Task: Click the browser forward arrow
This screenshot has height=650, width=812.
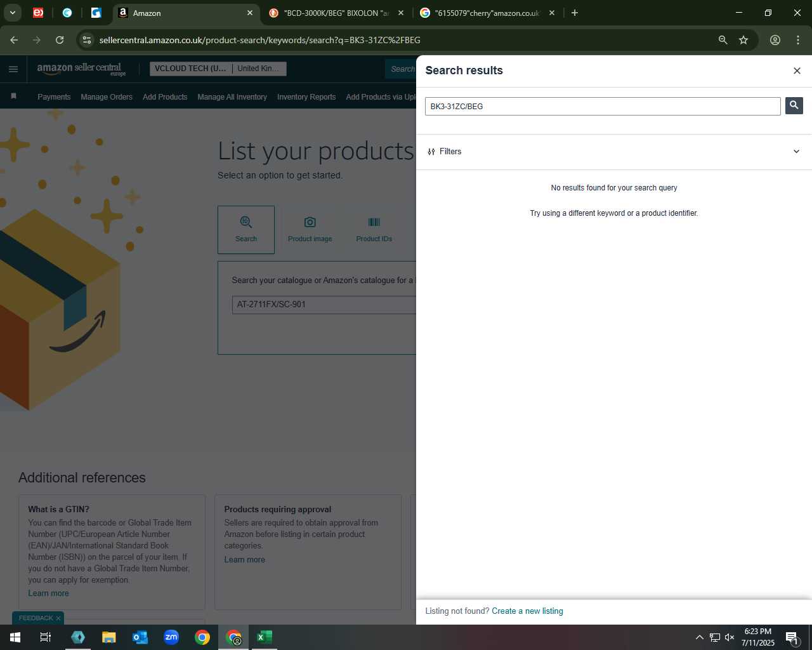Action: (x=37, y=40)
